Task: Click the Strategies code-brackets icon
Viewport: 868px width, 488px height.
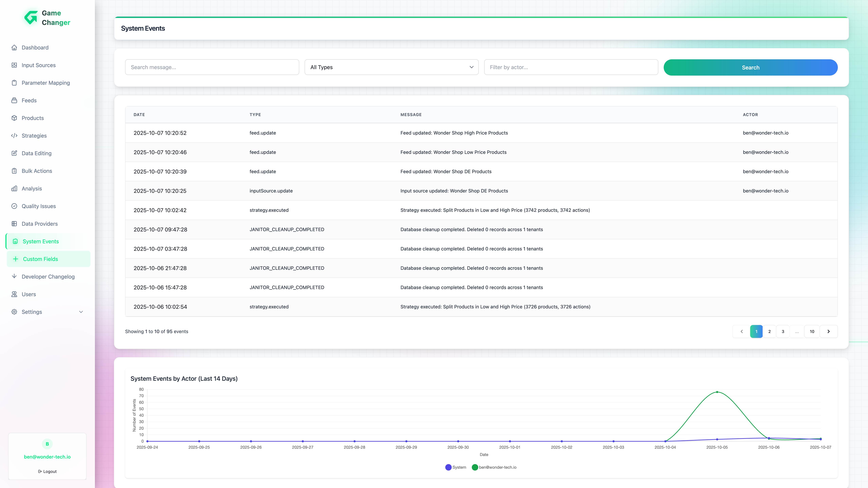Action: click(14, 136)
